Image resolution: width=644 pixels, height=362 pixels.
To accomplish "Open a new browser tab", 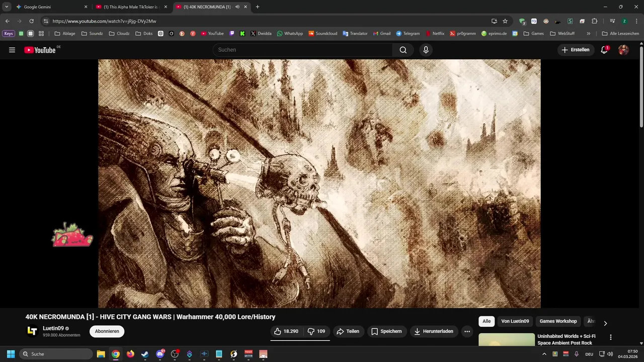I will (x=258, y=7).
